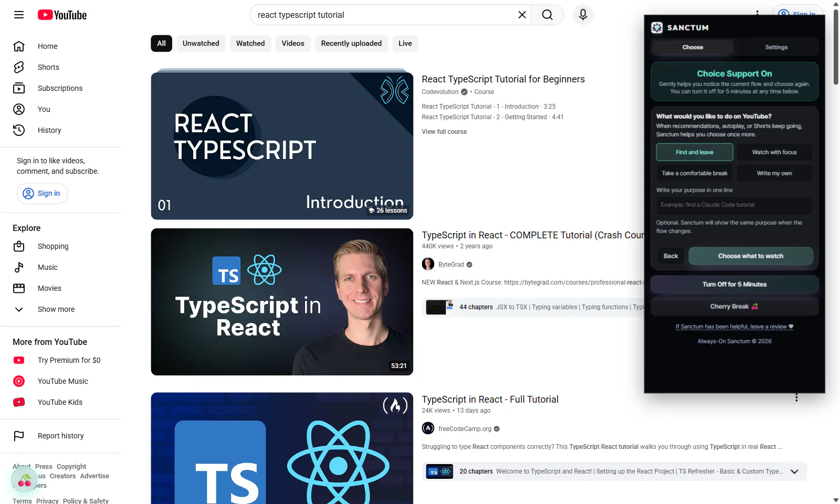Select the Write my own option
840x504 pixels.
(774, 173)
